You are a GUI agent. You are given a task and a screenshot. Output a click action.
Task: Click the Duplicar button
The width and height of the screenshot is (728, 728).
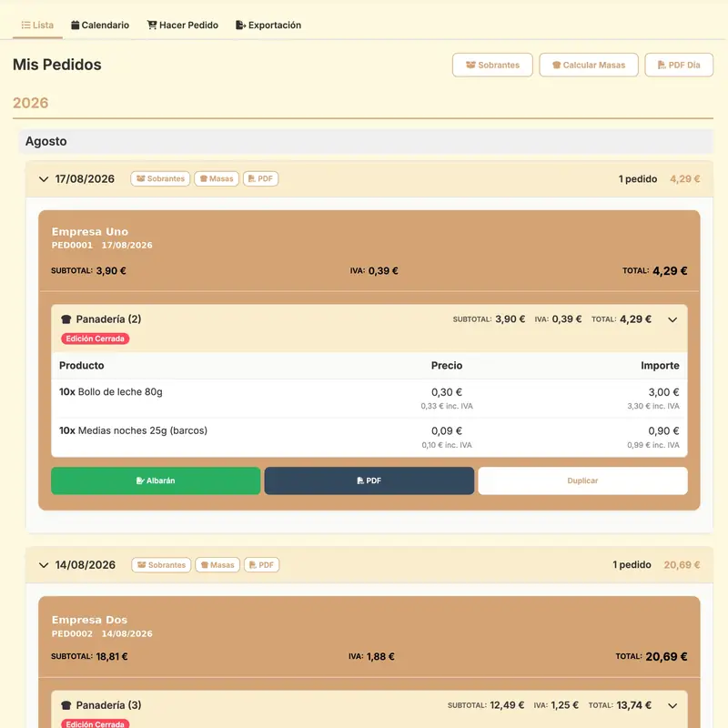[x=582, y=480]
